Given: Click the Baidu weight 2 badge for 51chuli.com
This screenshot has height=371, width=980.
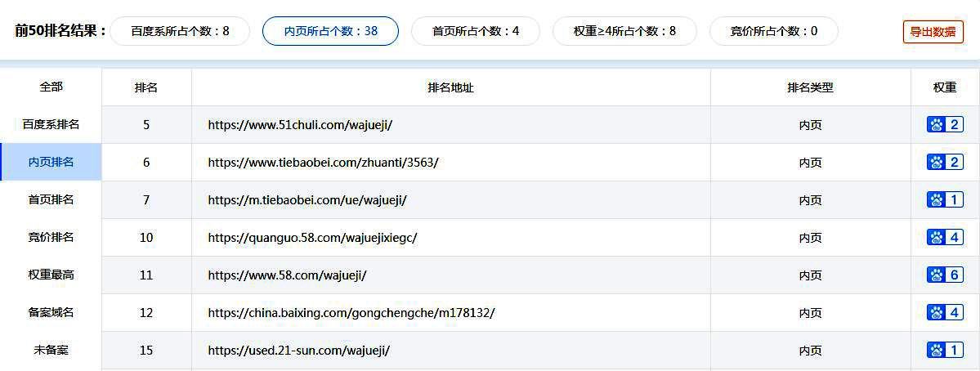Looking at the screenshot, I should coord(945,124).
